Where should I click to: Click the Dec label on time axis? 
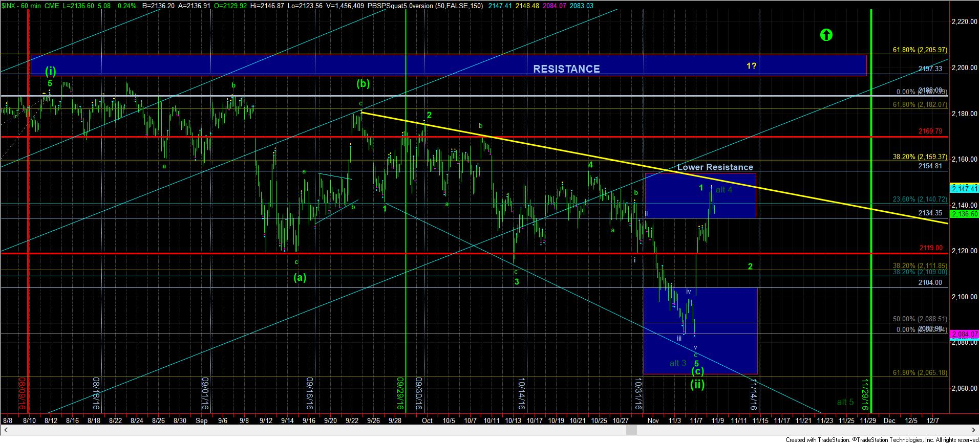889,420
